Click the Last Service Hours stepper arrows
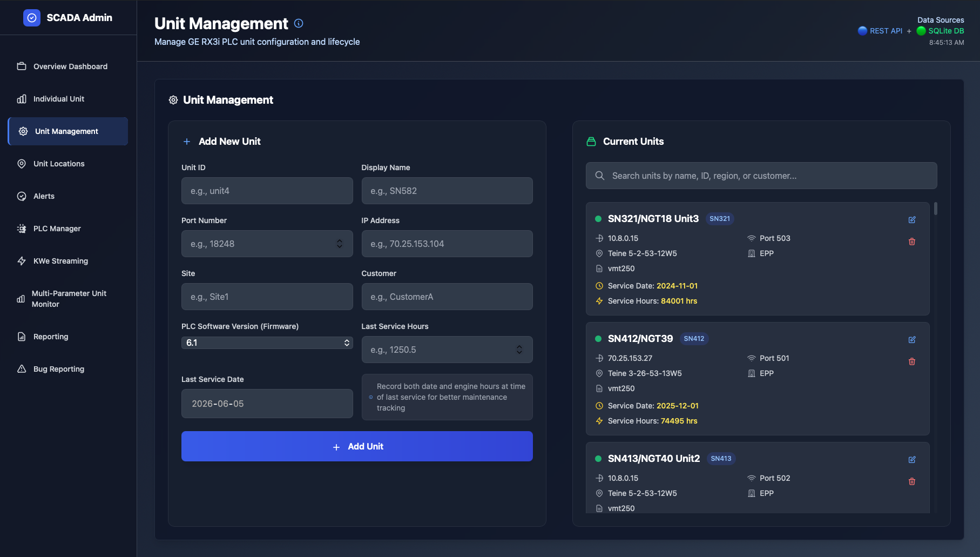The height and width of the screenshot is (557, 980). pos(519,350)
